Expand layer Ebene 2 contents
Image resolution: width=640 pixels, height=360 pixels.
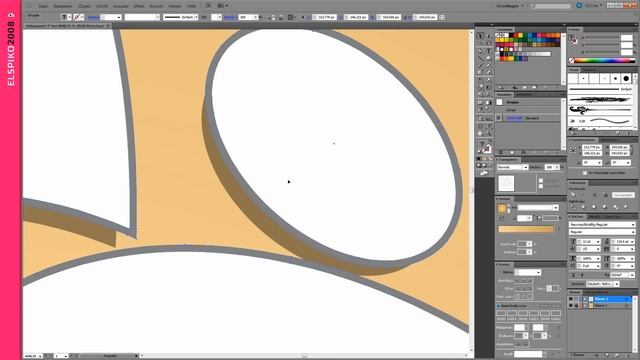[585, 299]
